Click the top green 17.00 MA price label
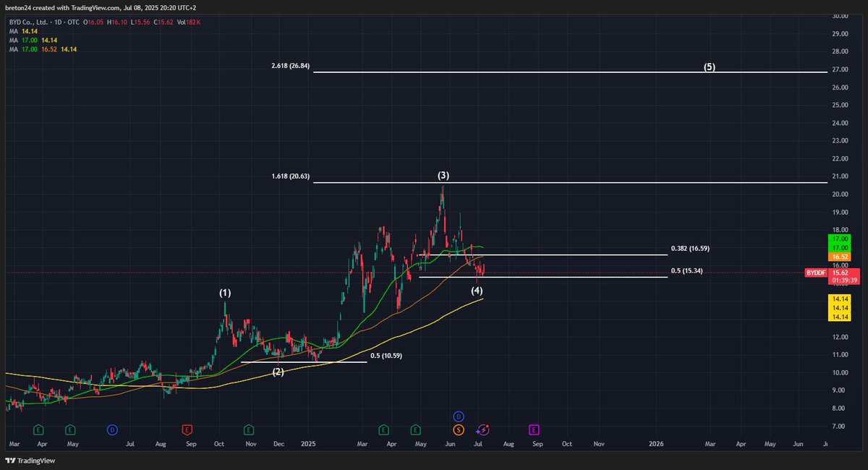868x470 pixels. (x=838, y=238)
